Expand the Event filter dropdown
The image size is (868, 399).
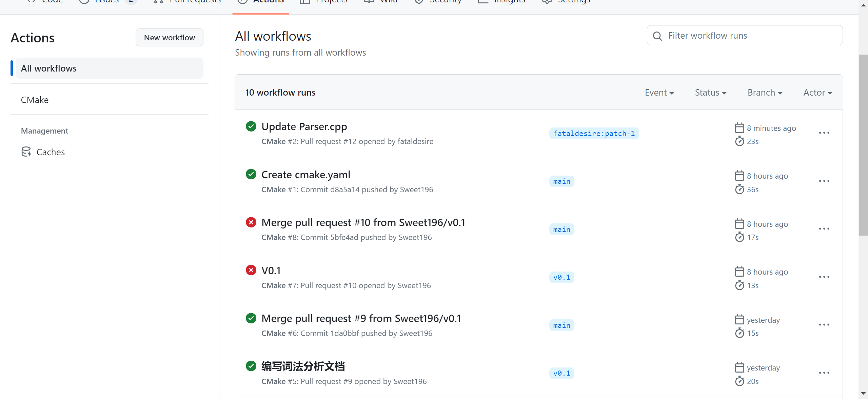click(x=659, y=93)
